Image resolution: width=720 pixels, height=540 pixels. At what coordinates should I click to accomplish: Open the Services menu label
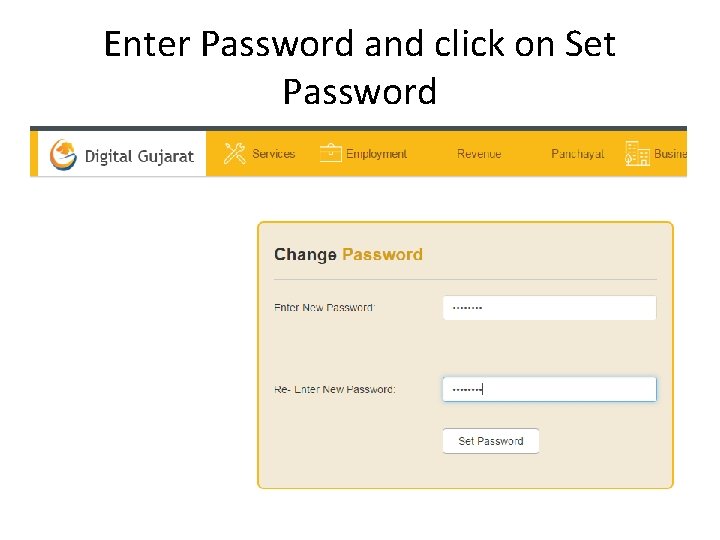click(274, 154)
